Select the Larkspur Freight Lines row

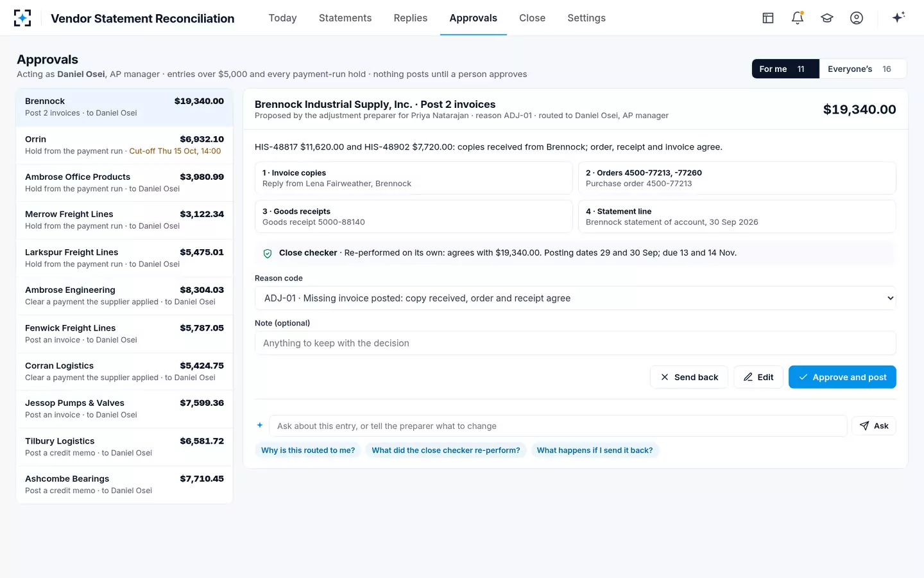(x=124, y=258)
